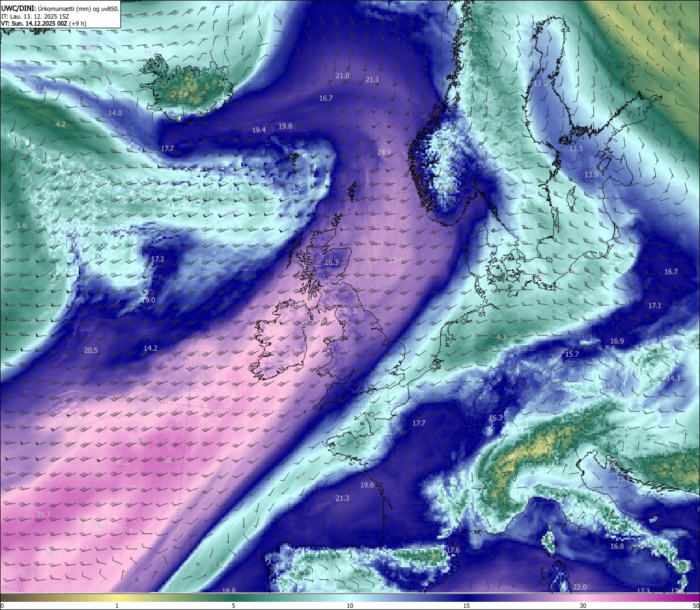
Task: Click the 22.0 value label
Action: [x=579, y=587]
